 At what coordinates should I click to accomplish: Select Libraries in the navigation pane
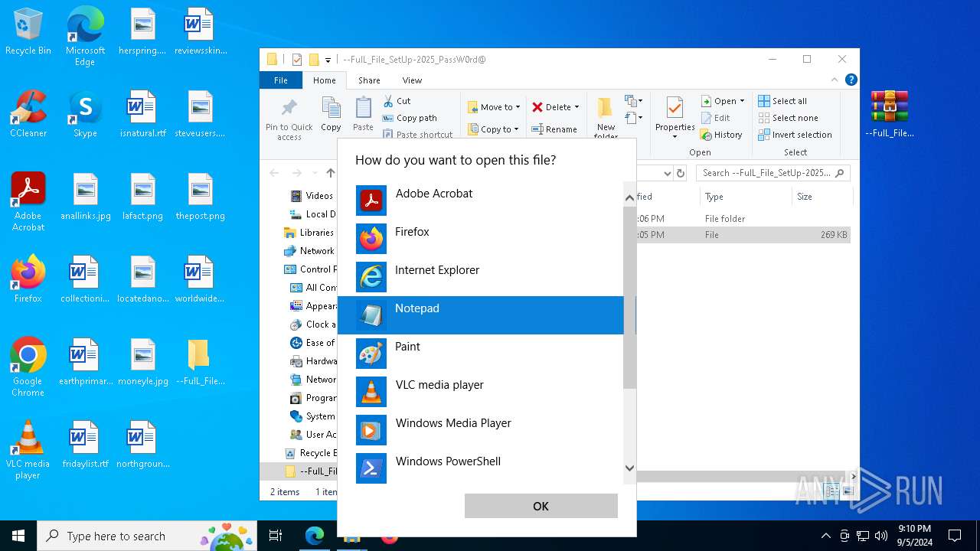click(309, 233)
